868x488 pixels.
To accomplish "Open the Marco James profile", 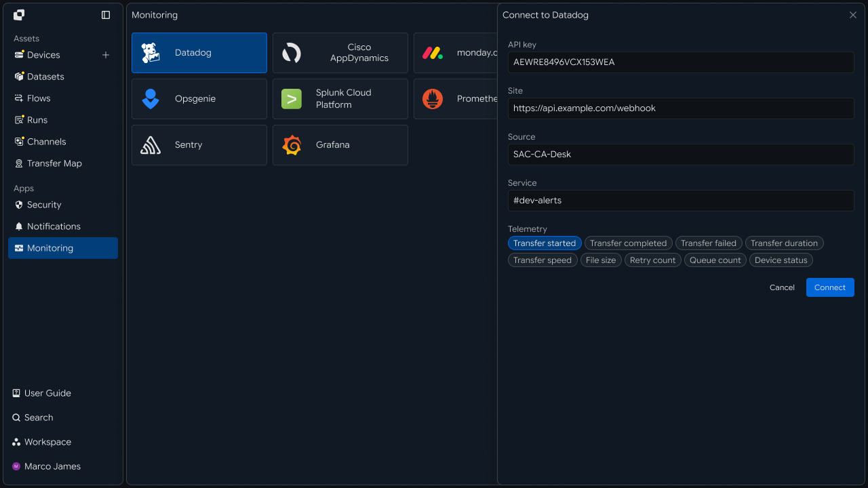I will point(52,466).
